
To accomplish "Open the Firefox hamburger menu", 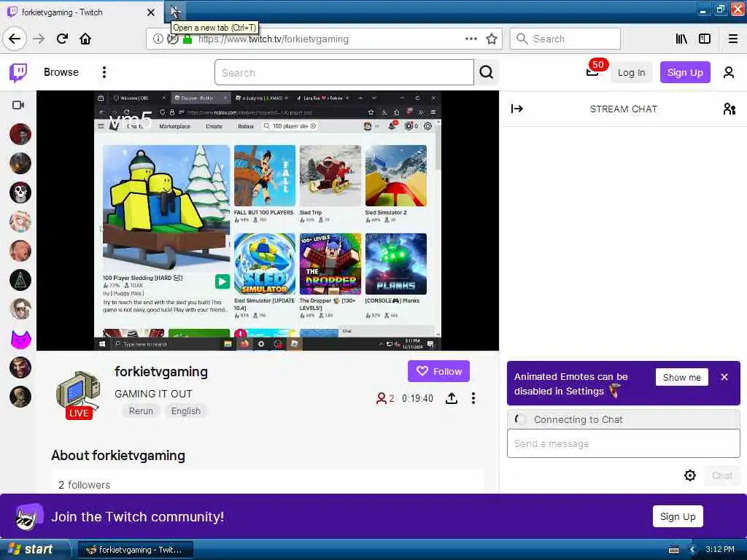I will (x=733, y=39).
